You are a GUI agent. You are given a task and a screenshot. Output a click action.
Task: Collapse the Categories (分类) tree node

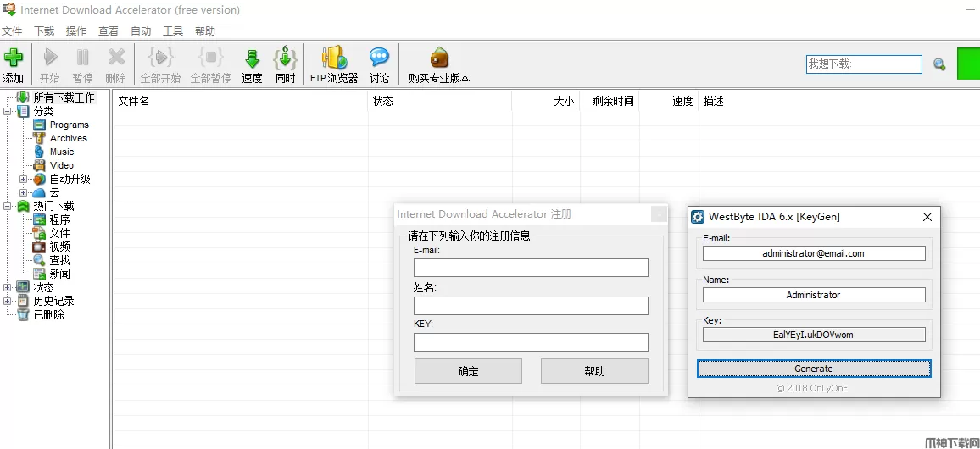pos(7,112)
